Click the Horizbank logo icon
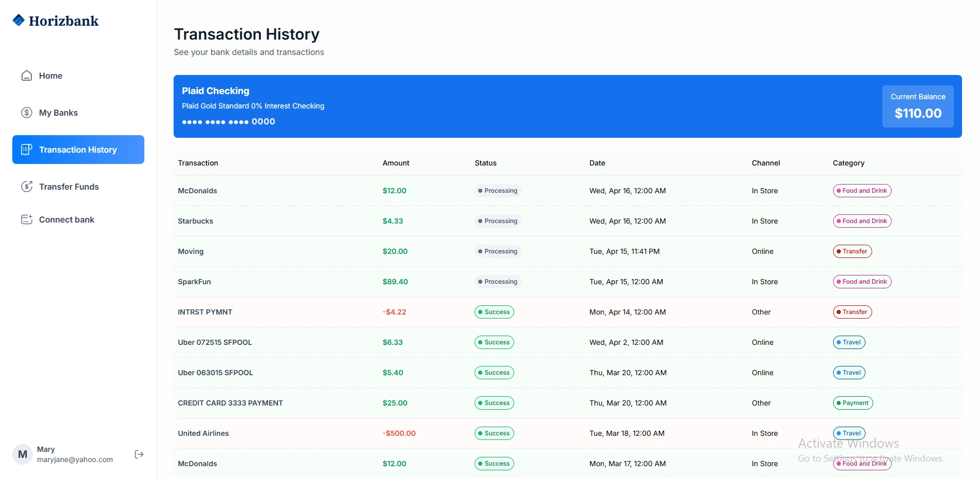This screenshot has height=478, width=980. coord(18,20)
